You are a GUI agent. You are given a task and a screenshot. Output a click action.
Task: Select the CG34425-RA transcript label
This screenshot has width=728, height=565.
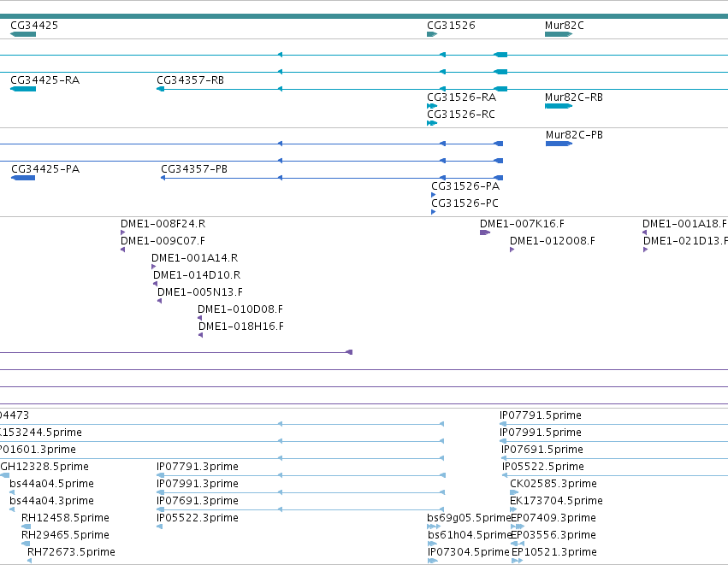click(x=45, y=80)
